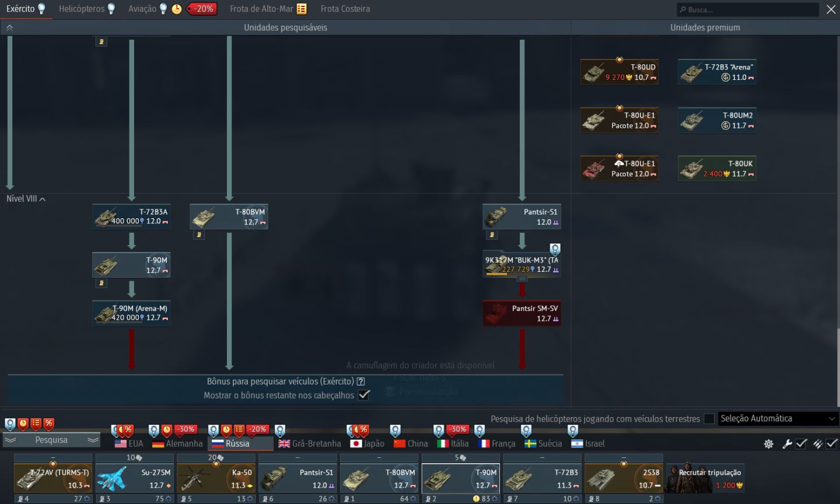Select the T-72B3A tank in the tree

click(131, 216)
